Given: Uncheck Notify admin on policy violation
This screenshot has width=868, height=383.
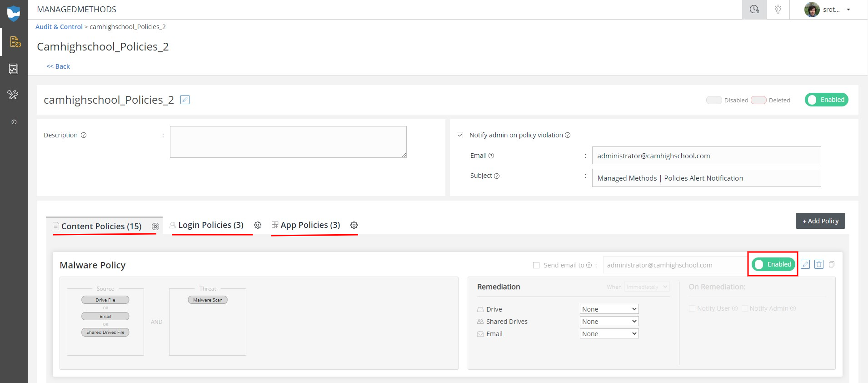Looking at the screenshot, I should (x=460, y=135).
